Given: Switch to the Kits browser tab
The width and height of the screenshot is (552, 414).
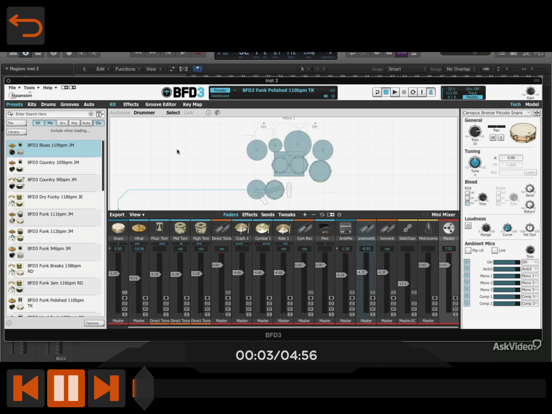Looking at the screenshot, I should click(32, 104).
